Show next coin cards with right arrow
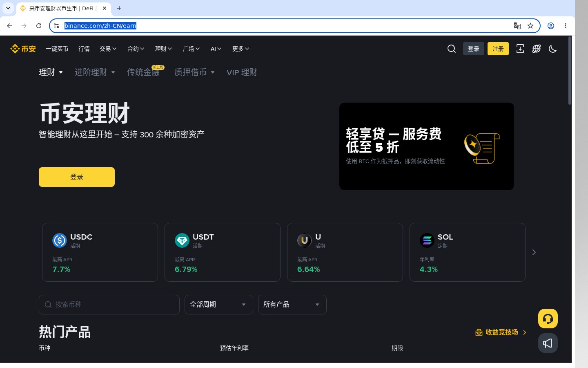 [x=534, y=252]
